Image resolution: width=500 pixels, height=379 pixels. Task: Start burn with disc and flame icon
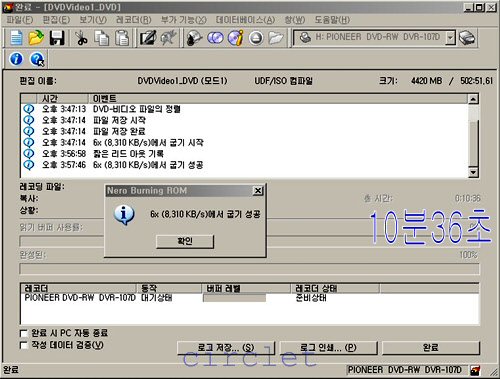194,38
